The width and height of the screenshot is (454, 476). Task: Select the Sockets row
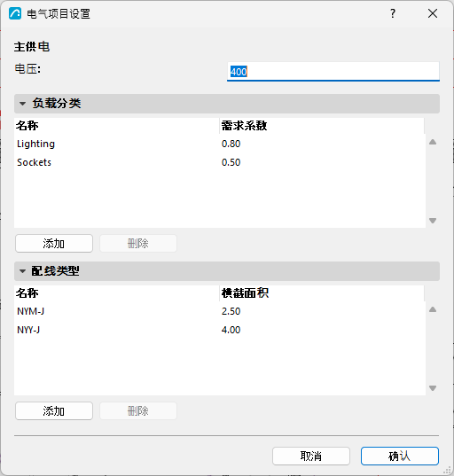click(220, 162)
